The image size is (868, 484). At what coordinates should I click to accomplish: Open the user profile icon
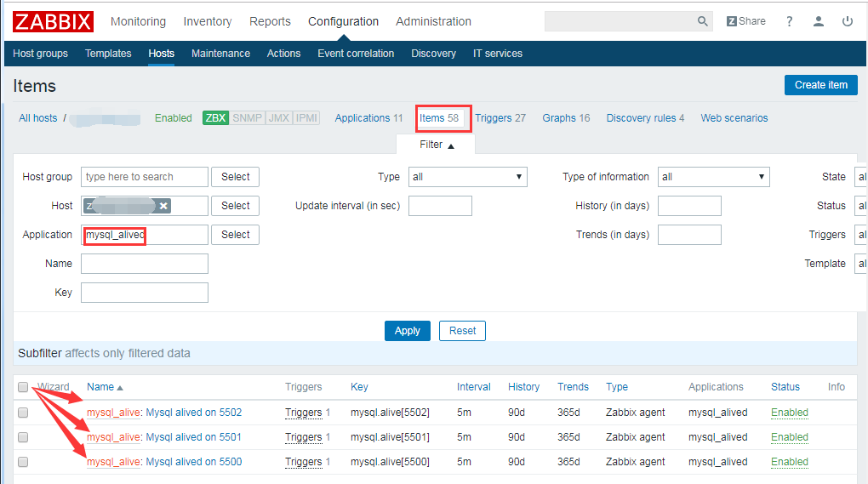point(818,21)
